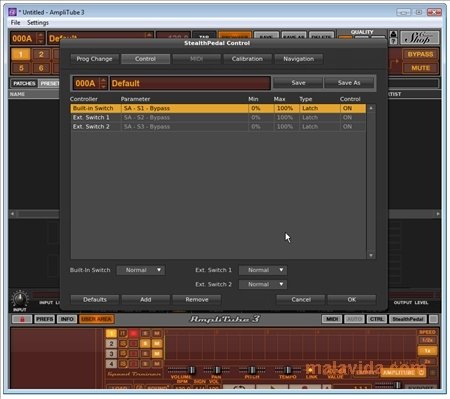The width and height of the screenshot is (450, 399).
Task: Adjust the TEMPO slider
Action: [288, 370]
